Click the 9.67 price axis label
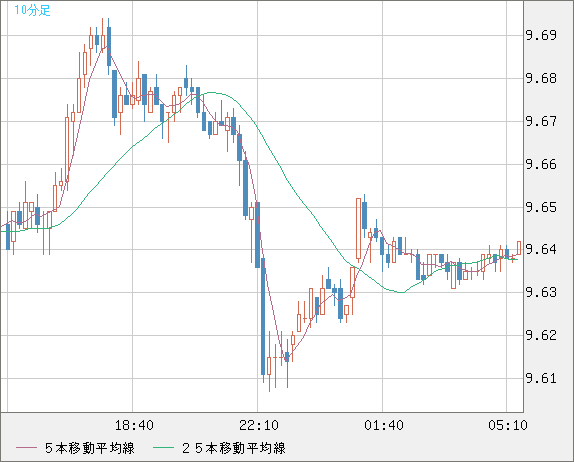The width and height of the screenshot is (574, 462). tap(541, 121)
